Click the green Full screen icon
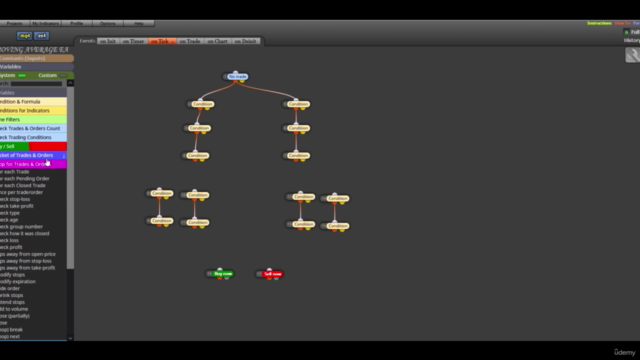The width and height of the screenshot is (640, 360). click(x=627, y=32)
